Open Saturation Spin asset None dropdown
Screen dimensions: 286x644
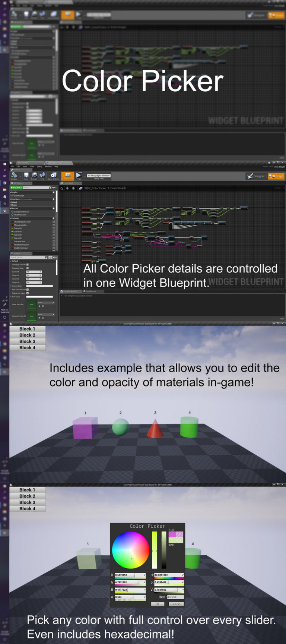46,315
